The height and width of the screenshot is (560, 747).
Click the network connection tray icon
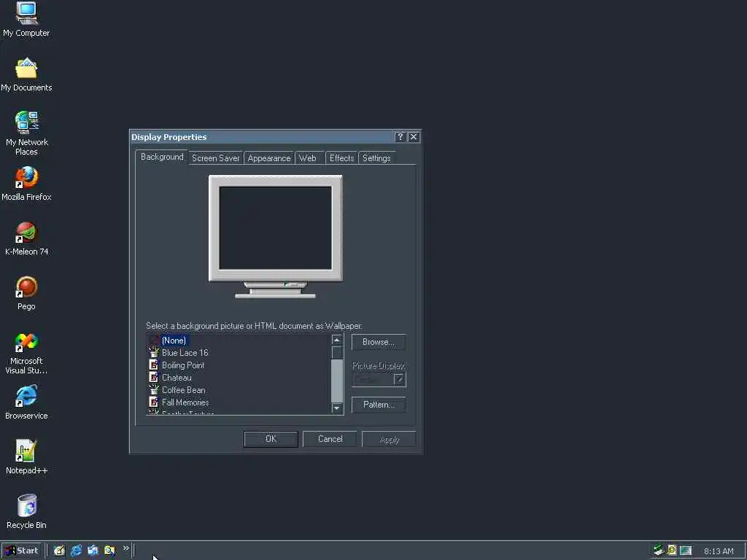(x=659, y=551)
